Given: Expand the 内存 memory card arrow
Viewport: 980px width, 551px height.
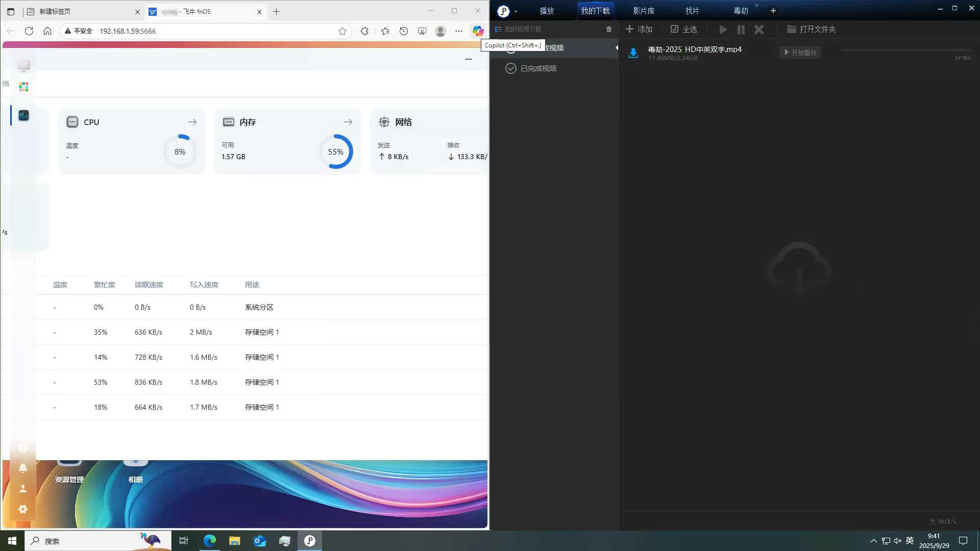Looking at the screenshot, I should click(x=348, y=122).
